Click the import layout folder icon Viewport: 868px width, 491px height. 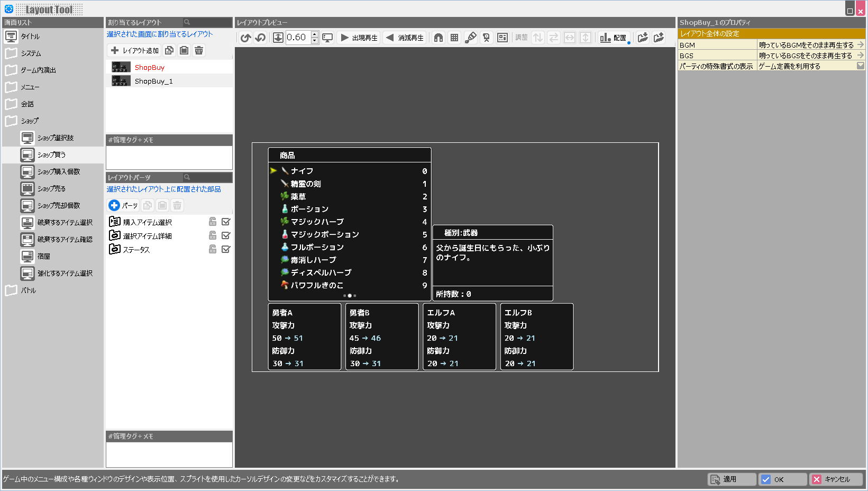(x=643, y=38)
